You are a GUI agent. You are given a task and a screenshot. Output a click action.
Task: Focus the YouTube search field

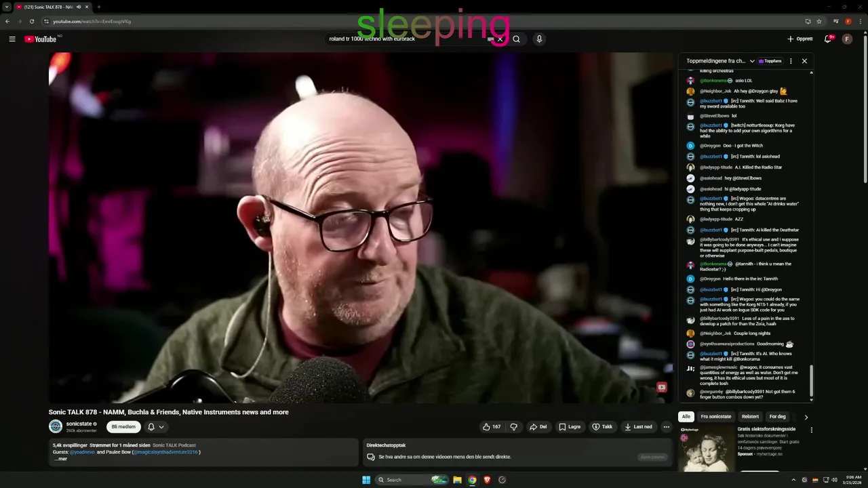pyautogui.click(x=407, y=39)
